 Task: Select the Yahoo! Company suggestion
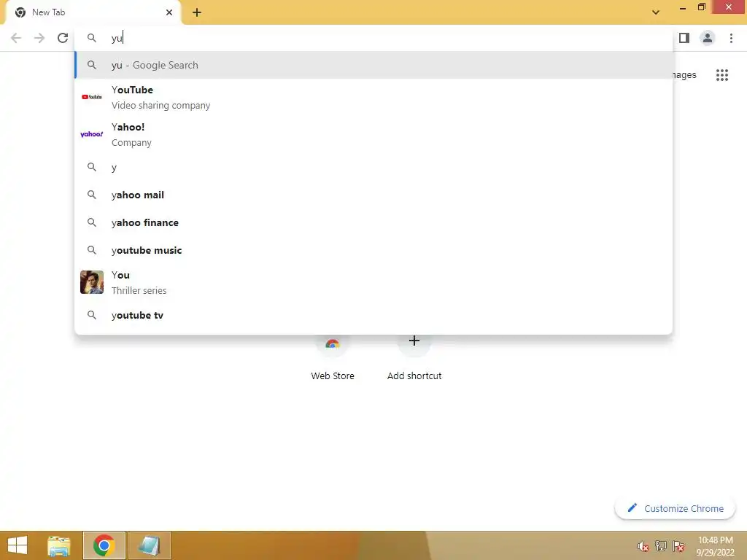[x=374, y=134]
